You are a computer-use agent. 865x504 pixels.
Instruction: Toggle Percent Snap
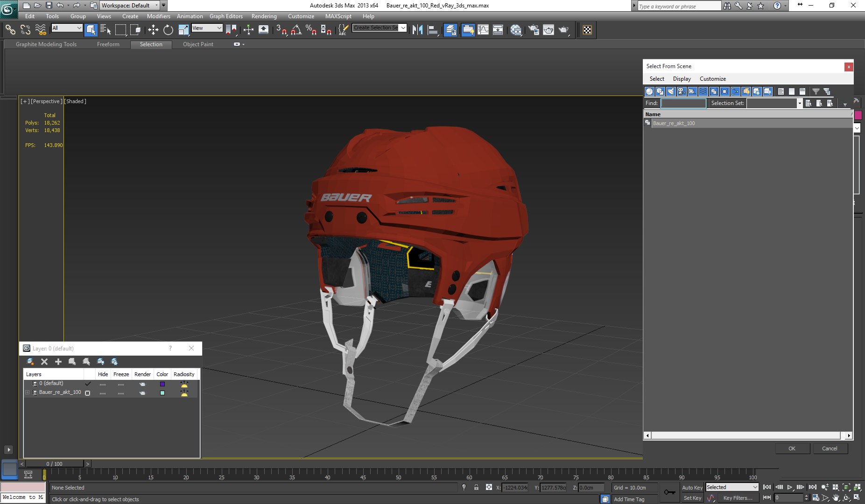[x=311, y=30]
